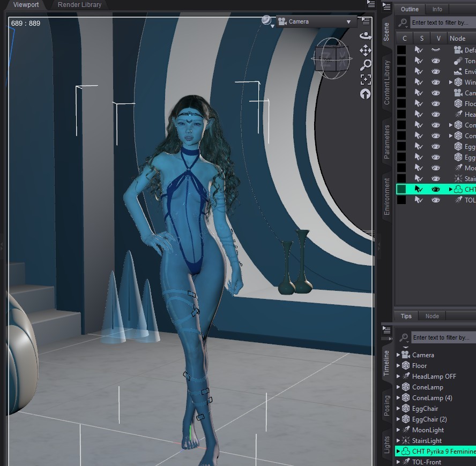Toggle visibility eye for the Moo row

436,168
